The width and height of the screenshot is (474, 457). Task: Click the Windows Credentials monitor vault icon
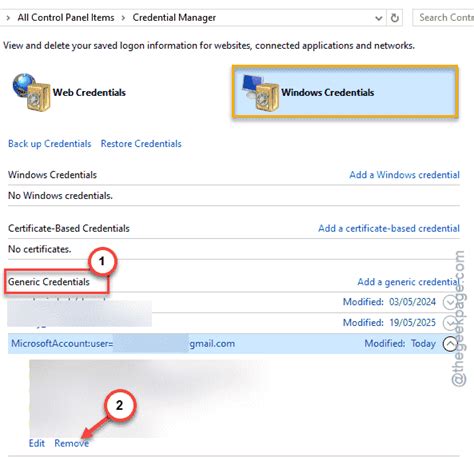coord(260,93)
